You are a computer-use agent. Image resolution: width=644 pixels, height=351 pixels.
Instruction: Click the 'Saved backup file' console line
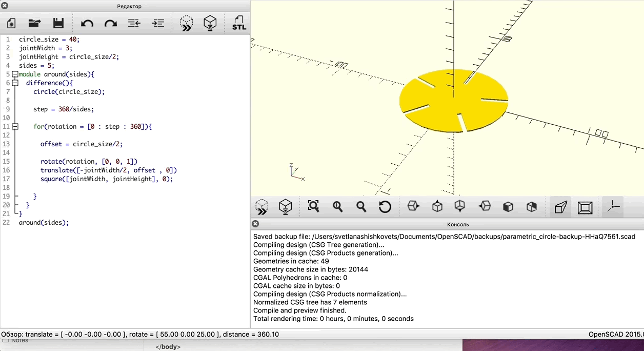click(444, 237)
